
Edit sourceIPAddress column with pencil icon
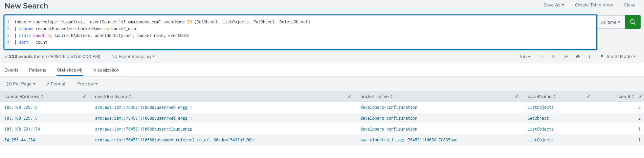point(84,97)
